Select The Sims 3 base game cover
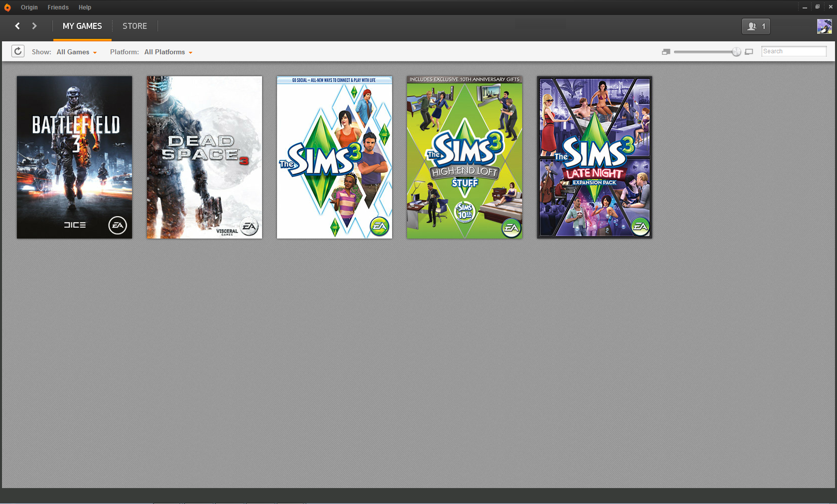Image resolution: width=837 pixels, height=504 pixels. point(334,157)
